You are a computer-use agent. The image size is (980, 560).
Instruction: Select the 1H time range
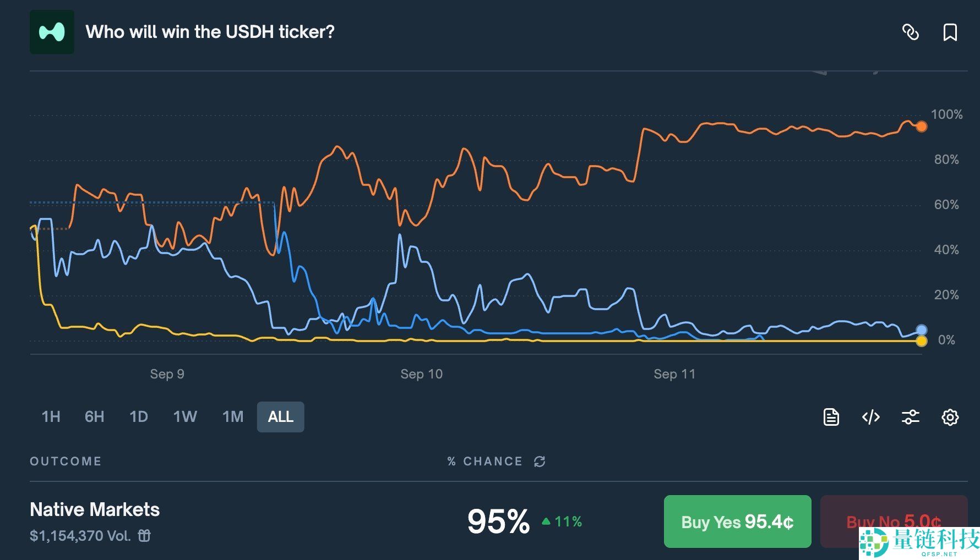pos(51,417)
